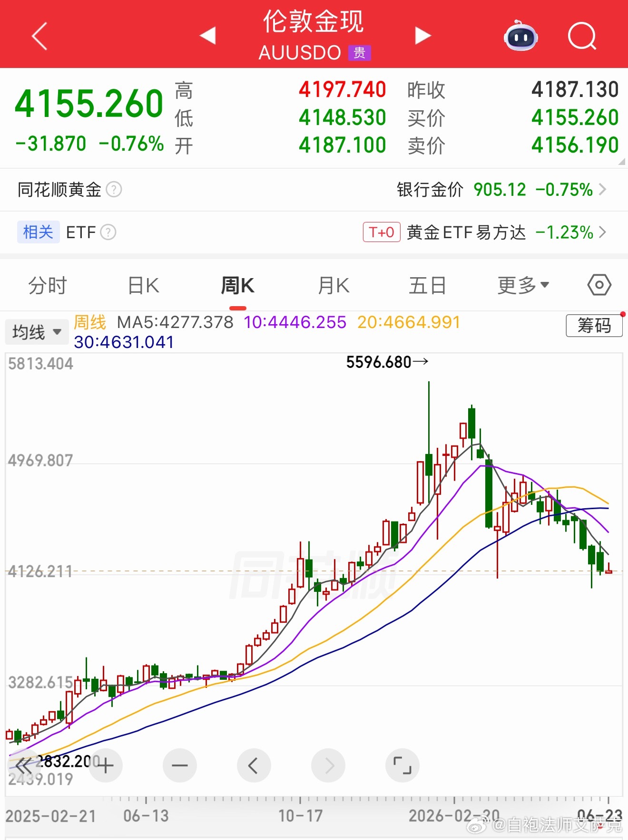
Task: Open help icon next to ETF
Action: click(108, 232)
